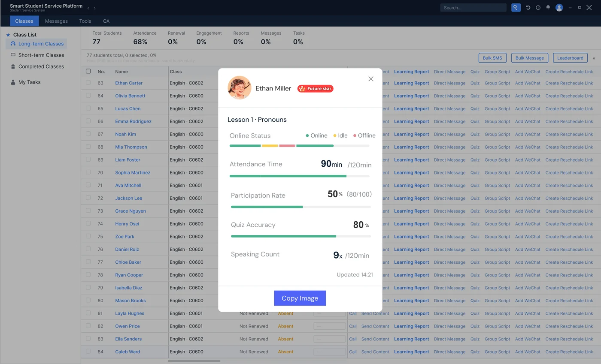This screenshot has width=601, height=364.
Task: Open the Tools tab
Action: point(85,21)
